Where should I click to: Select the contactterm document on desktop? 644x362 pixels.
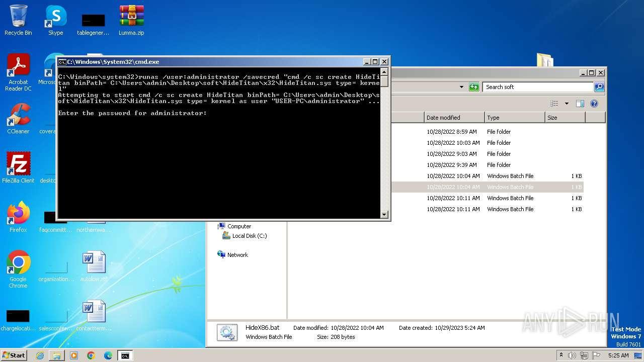click(x=94, y=316)
